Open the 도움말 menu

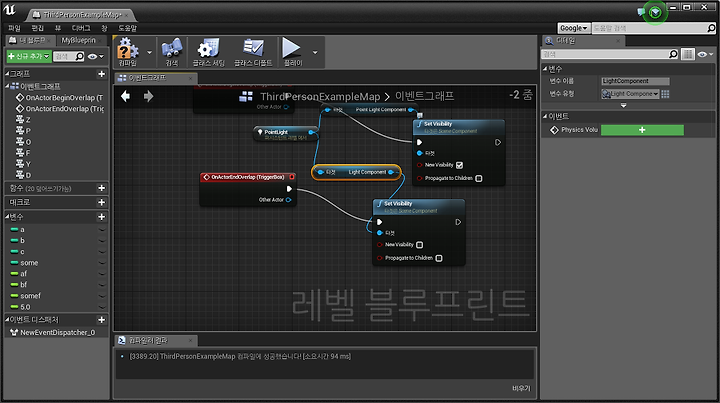(127, 28)
